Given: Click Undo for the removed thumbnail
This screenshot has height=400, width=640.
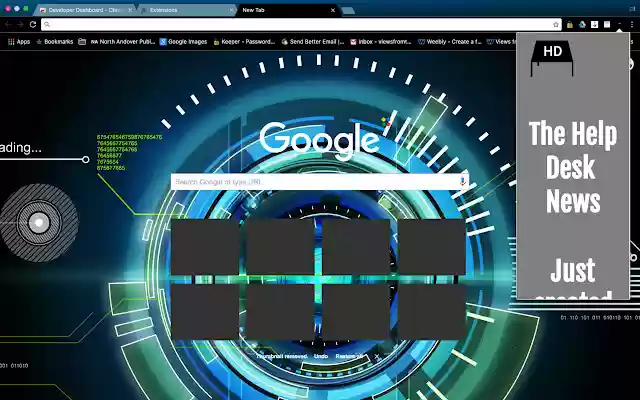Looking at the screenshot, I should coord(321,356).
